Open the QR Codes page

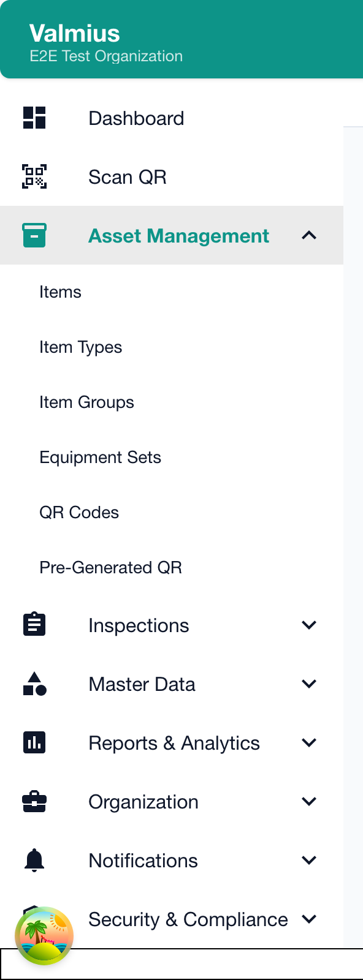tap(79, 512)
